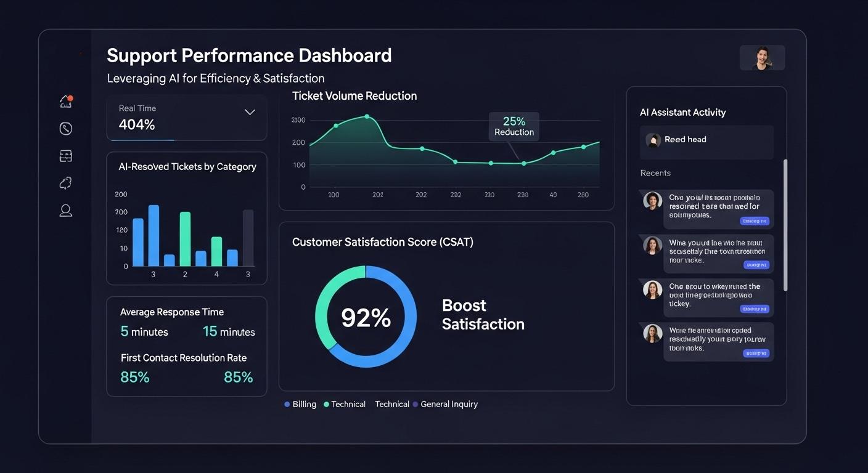Click the user avatar in top-right corner
The width and height of the screenshot is (868, 473).
coord(762,58)
